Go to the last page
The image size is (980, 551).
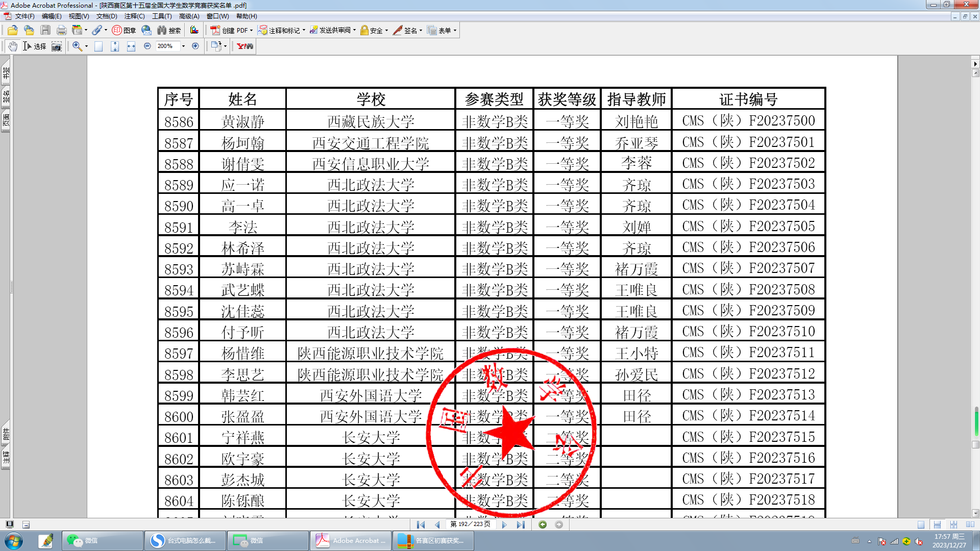pyautogui.click(x=521, y=524)
